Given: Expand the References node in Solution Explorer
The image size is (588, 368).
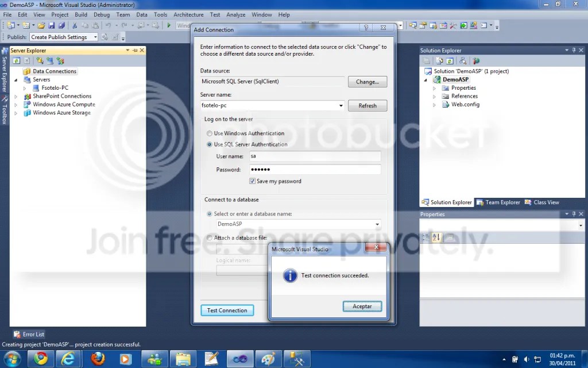Looking at the screenshot, I should point(434,97).
